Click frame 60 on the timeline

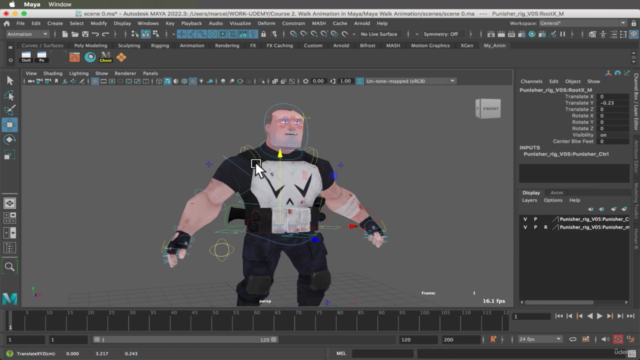[x=255, y=321]
